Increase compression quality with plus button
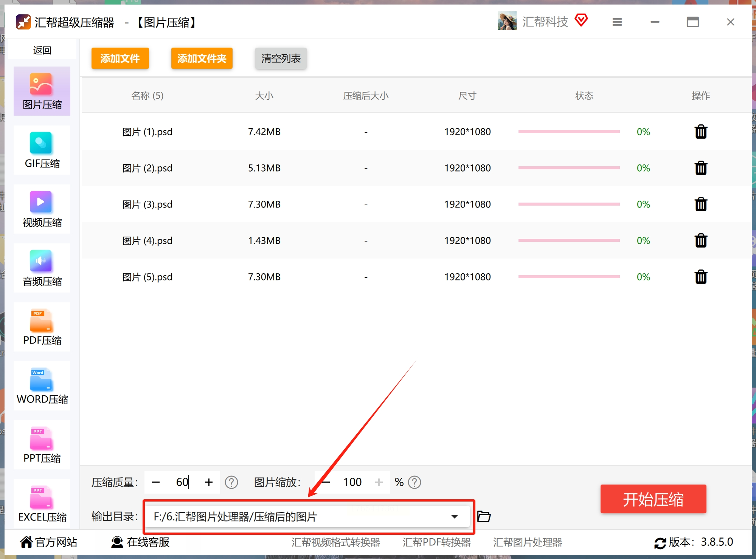756x559 pixels. (208, 482)
